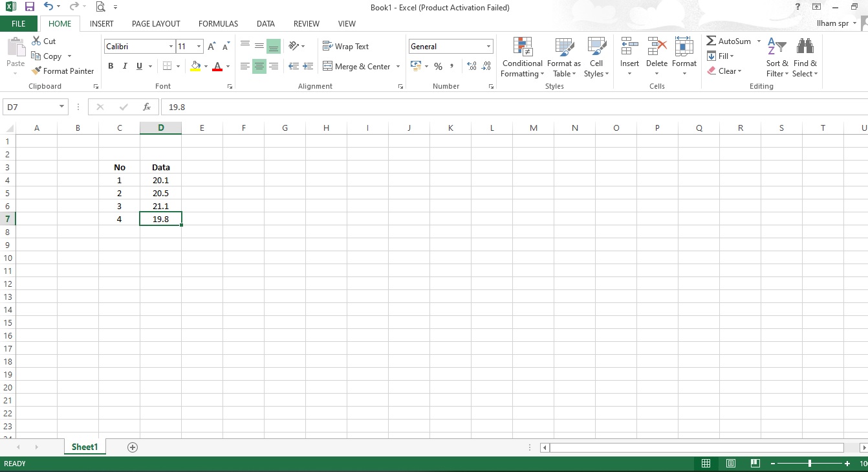868x472 pixels.
Task: Adjust the zoom slider handle
Action: tap(810, 464)
